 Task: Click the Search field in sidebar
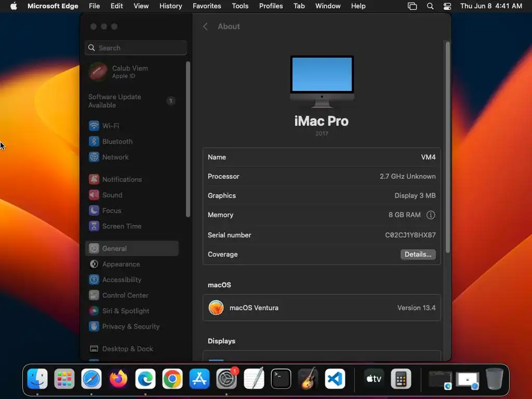click(x=136, y=48)
